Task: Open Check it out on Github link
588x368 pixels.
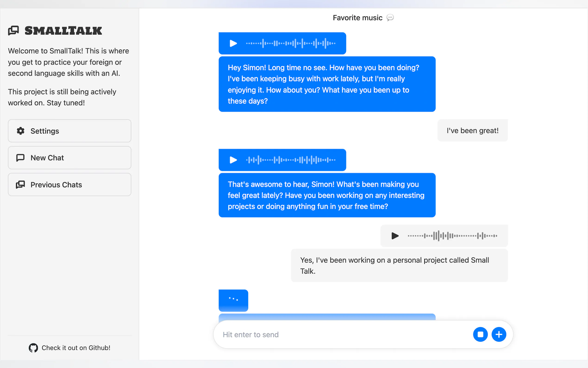Action: tap(76, 348)
